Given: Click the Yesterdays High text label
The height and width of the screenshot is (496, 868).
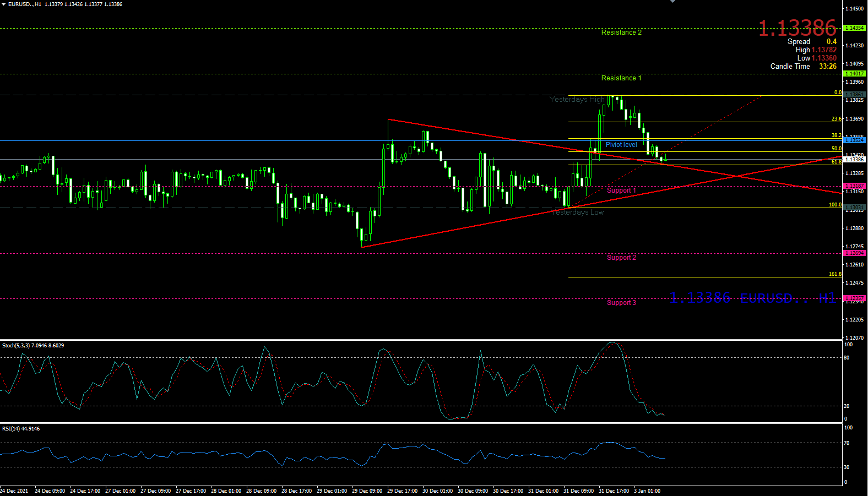Looking at the screenshot, I should pyautogui.click(x=577, y=100).
